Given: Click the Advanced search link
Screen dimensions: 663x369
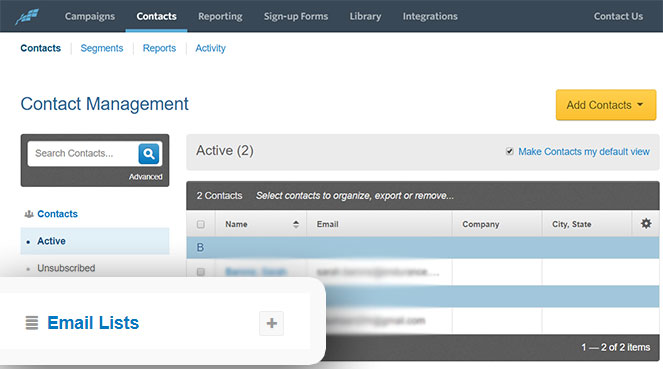Looking at the screenshot, I should [145, 177].
